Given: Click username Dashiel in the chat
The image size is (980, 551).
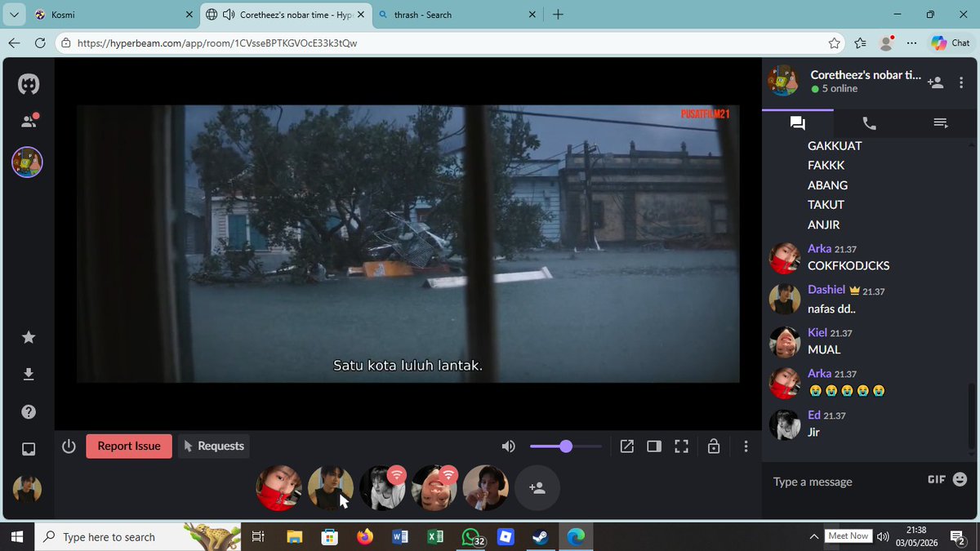Looking at the screenshot, I should click(x=826, y=290).
